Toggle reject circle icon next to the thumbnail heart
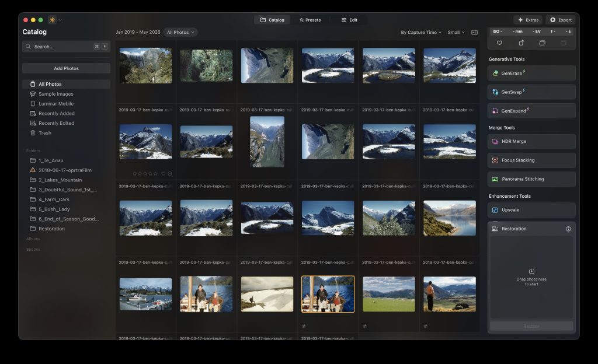Screen dimensions: 598x364 pyautogui.click(x=170, y=174)
